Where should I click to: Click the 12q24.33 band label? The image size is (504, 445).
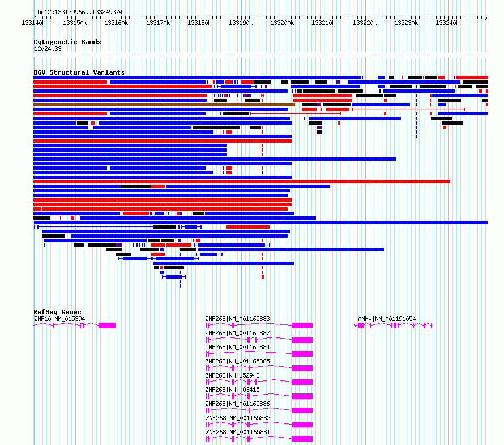[48, 49]
